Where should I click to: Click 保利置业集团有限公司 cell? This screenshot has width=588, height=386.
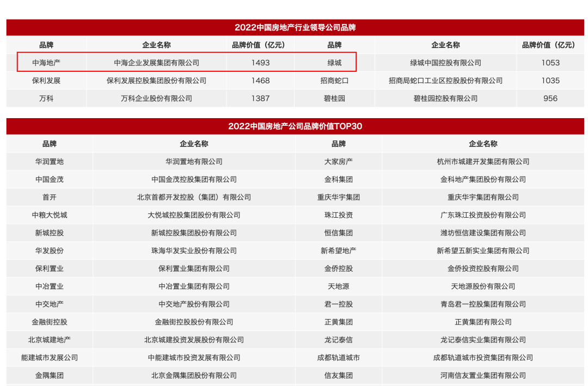pos(194,268)
